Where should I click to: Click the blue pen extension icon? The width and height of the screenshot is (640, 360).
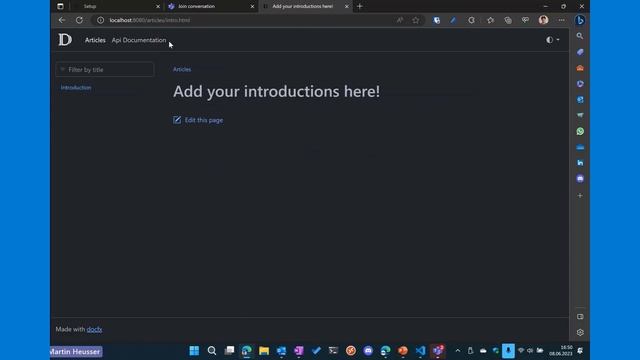(453, 20)
